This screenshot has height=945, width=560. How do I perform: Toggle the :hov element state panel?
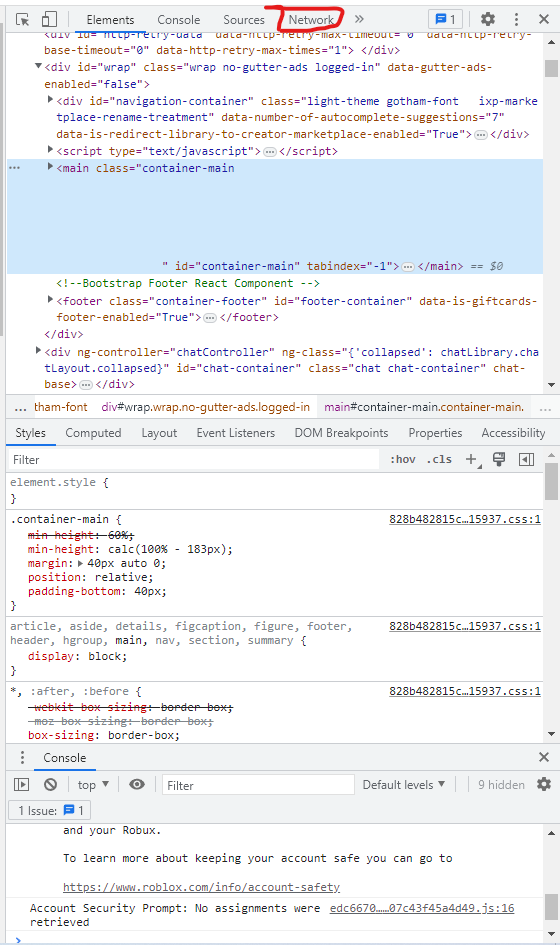click(403, 460)
